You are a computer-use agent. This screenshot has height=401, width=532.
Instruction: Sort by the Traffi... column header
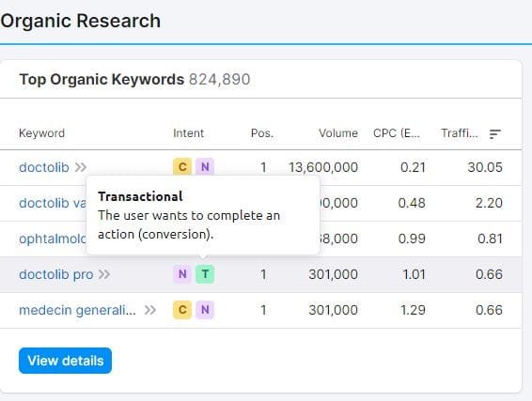(460, 133)
